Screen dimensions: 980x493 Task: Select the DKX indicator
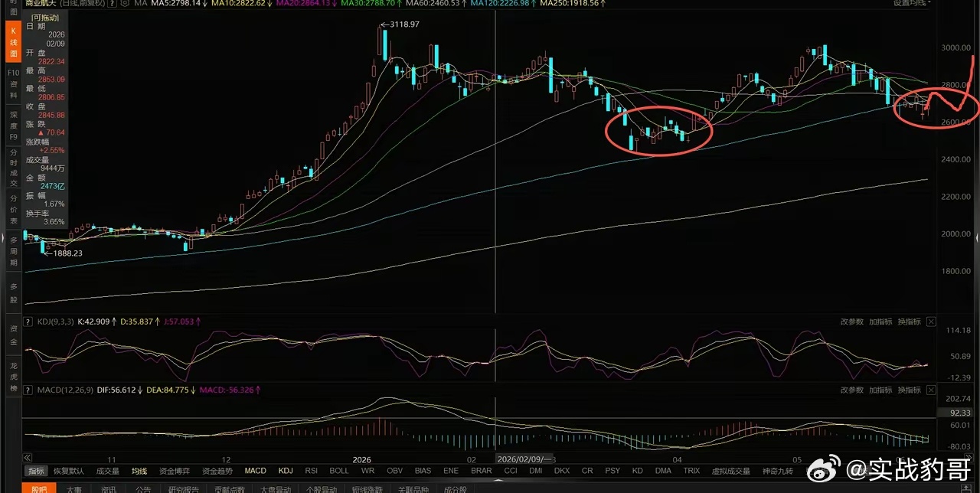tap(562, 471)
